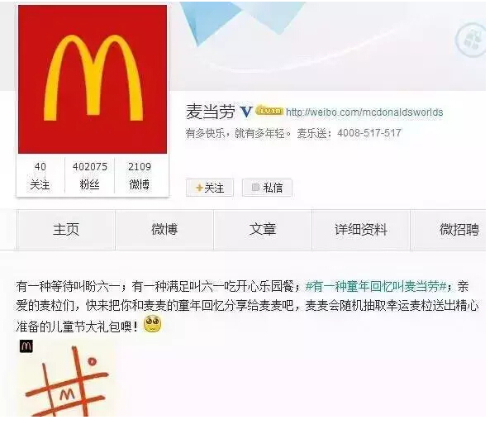Open the tic-tac-toe post image thumbnail
Image resolution: width=504 pixels, height=434 pixels.
pos(66,378)
